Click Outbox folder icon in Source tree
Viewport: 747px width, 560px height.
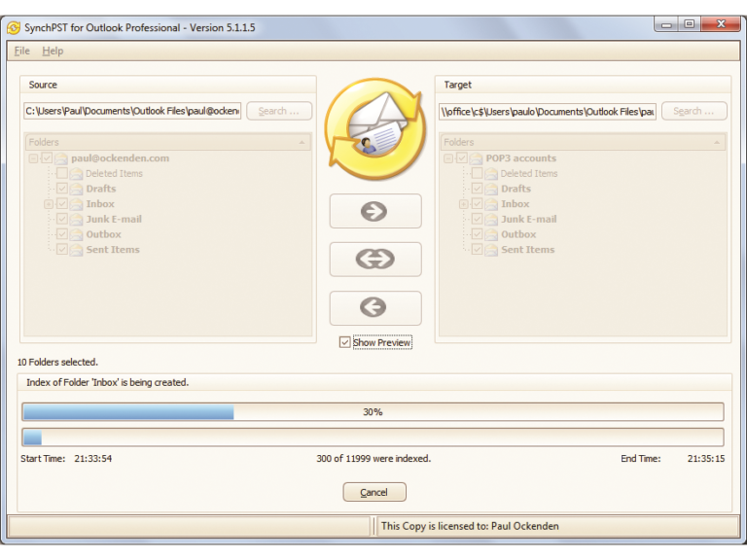pos(76,234)
